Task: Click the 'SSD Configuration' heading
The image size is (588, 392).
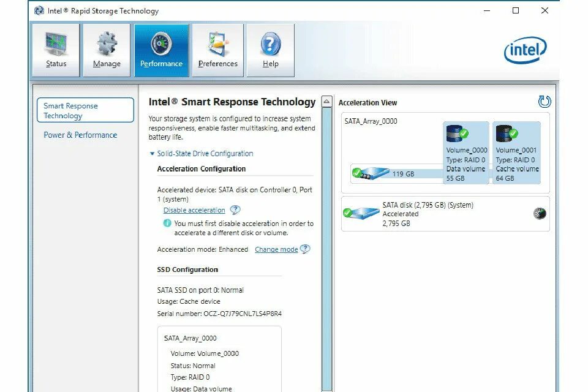Action: (x=187, y=269)
